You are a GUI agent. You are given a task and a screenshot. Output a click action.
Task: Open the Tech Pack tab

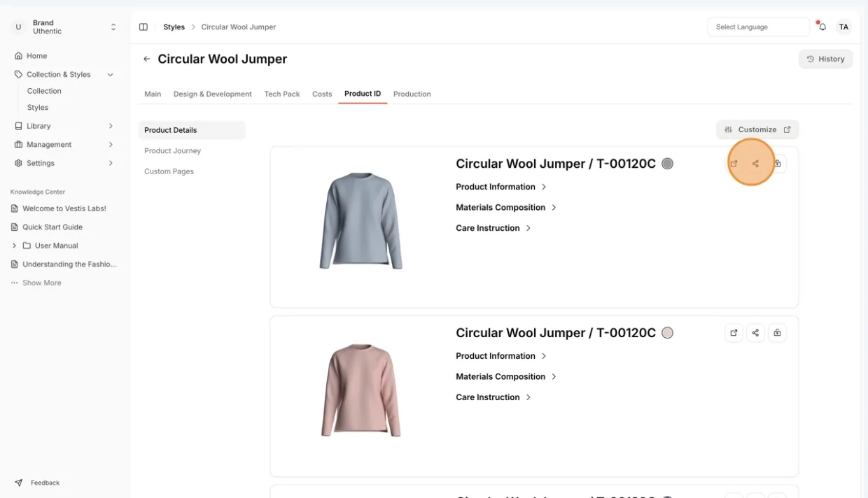282,94
